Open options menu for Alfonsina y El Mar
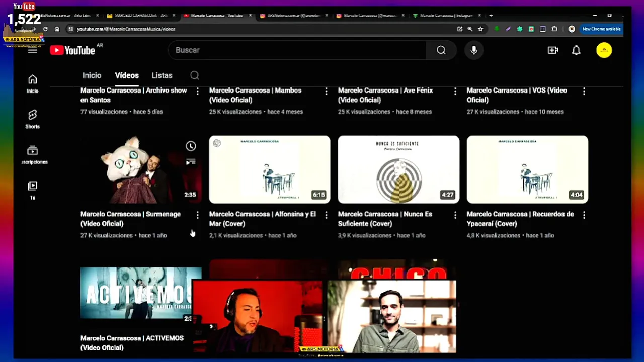Screen dimensions: 644x362 click(x=326, y=215)
